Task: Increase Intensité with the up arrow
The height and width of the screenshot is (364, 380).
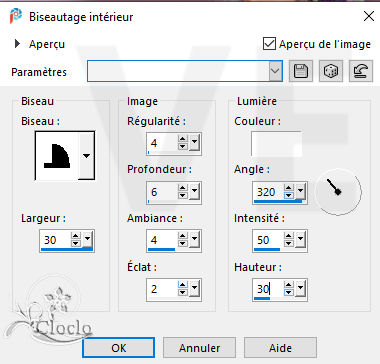Action: [x=289, y=236]
